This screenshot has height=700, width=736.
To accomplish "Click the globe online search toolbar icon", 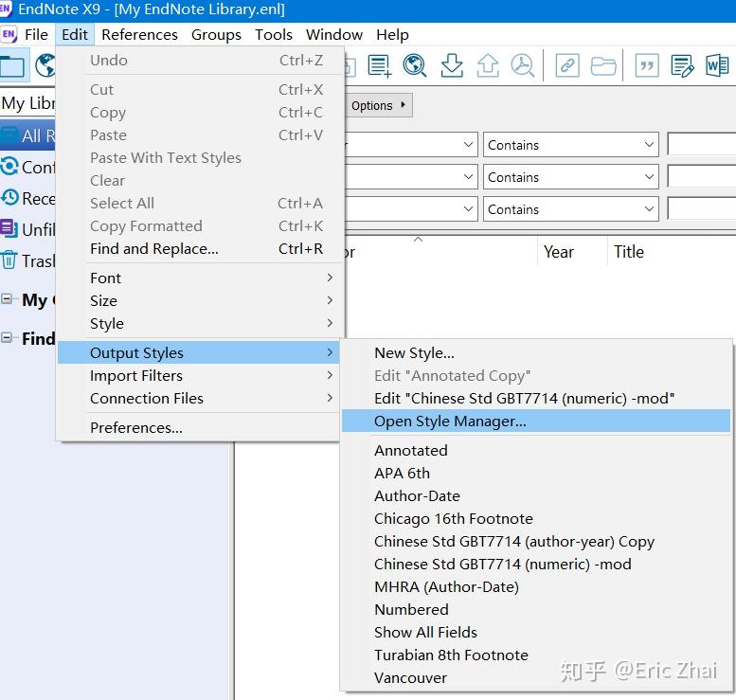I will point(415,65).
